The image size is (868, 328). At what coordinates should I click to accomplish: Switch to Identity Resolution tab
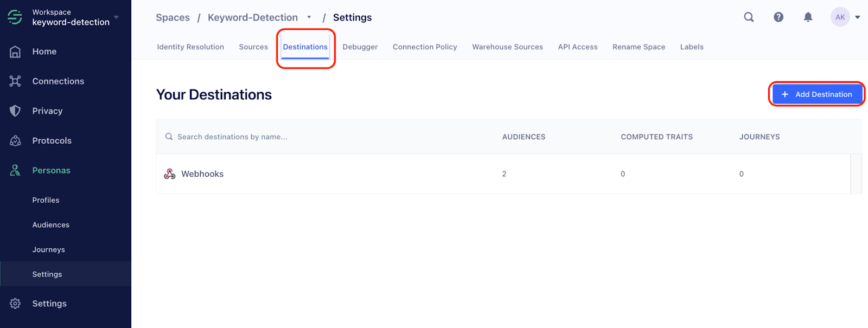coord(190,47)
